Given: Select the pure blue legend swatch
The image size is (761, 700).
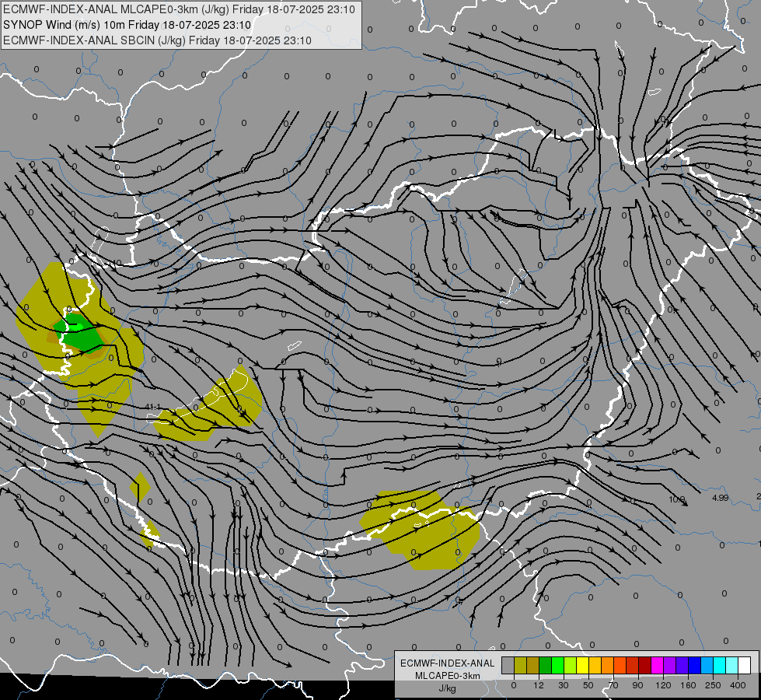Looking at the screenshot, I should tap(695, 665).
